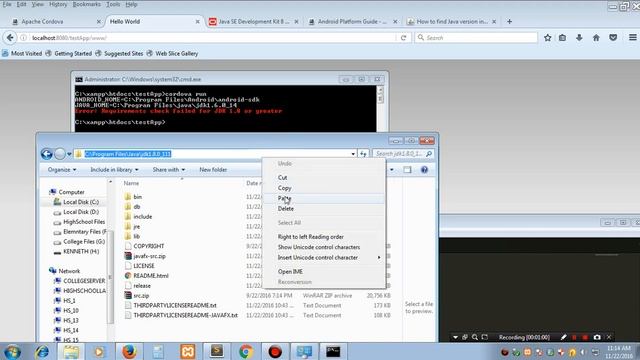Select COLLEGESERVER network item
Image resolution: width=640 pixels, height=360 pixels.
point(80,281)
